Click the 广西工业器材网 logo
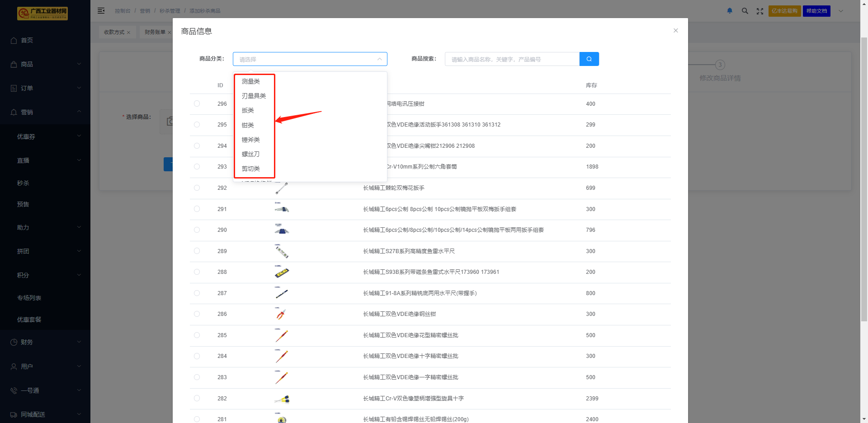This screenshot has height=423, width=868. tap(42, 13)
